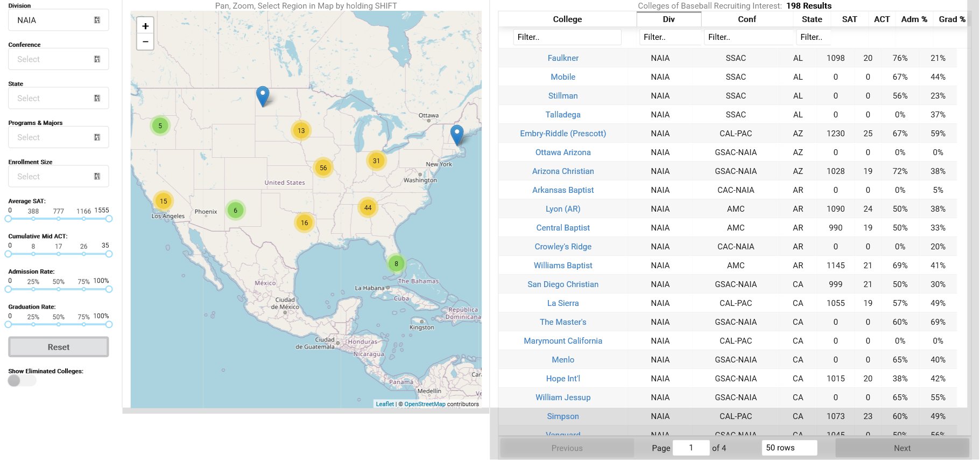Open the Leaflet attribution link
This screenshot has height=460, width=980.
pos(385,404)
